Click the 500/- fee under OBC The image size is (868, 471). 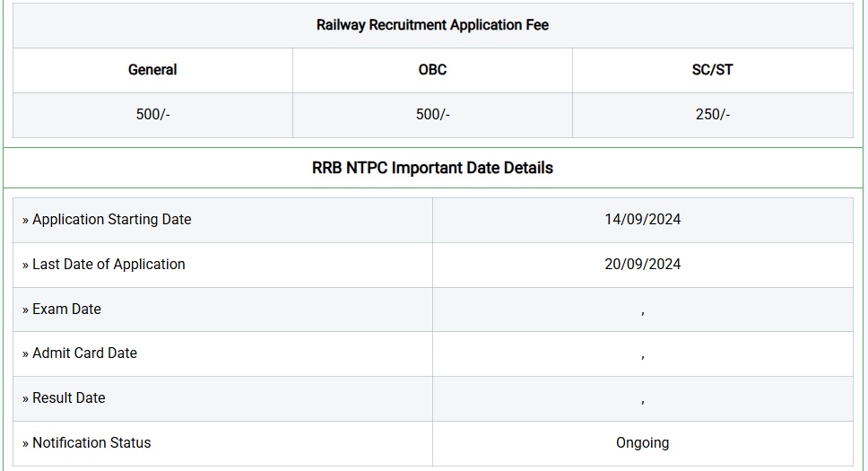tap(433, 114)
